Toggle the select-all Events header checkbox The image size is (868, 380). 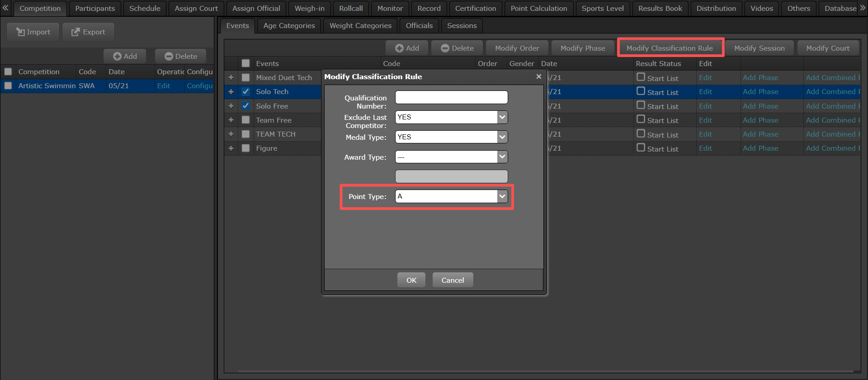point(245,63)
